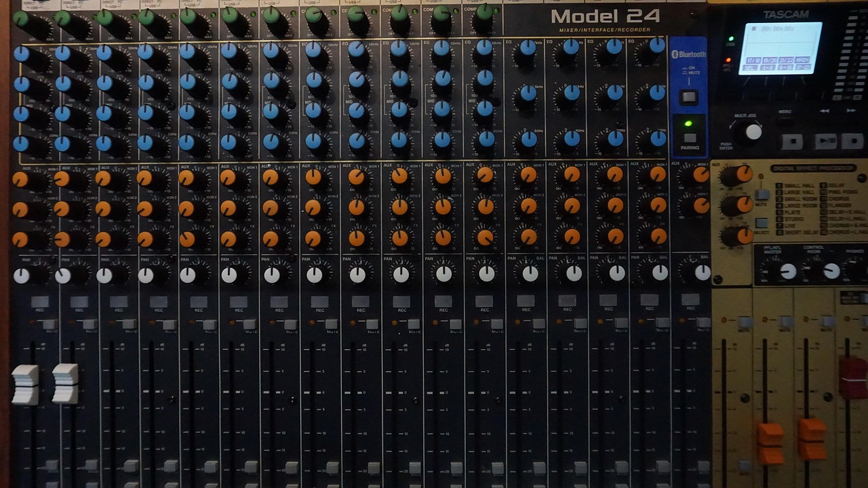
Task: Click the channel 4 white PAN knob
Action: (x=146, y=276)
